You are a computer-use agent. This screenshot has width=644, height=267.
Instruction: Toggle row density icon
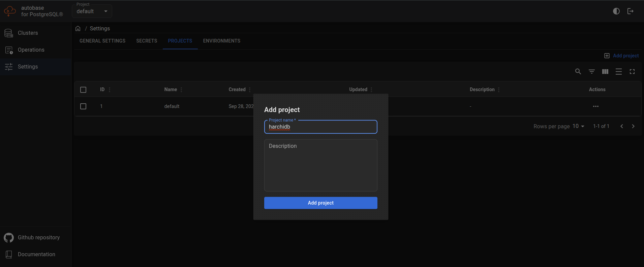point(618,72)
